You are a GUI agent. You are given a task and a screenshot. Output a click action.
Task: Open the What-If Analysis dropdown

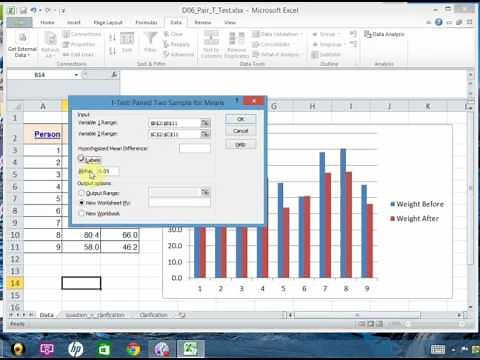pyautogui.click(x=277, y=54)
